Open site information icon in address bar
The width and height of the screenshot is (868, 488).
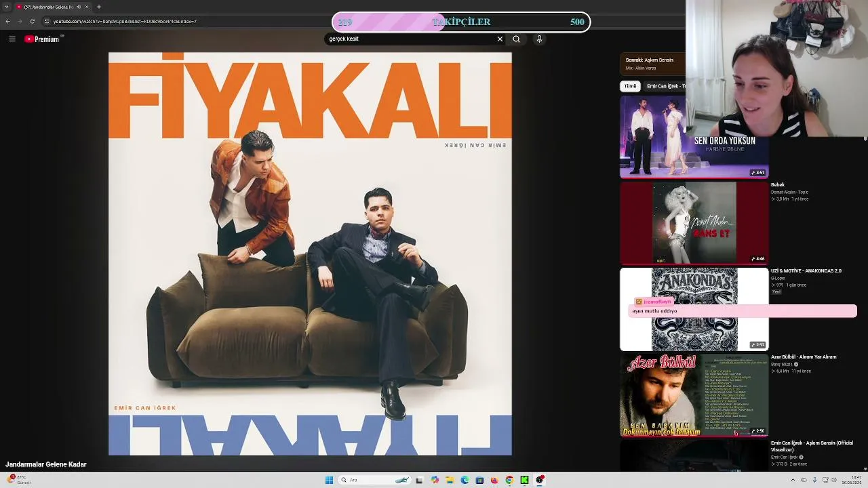(x=47, y=21)
